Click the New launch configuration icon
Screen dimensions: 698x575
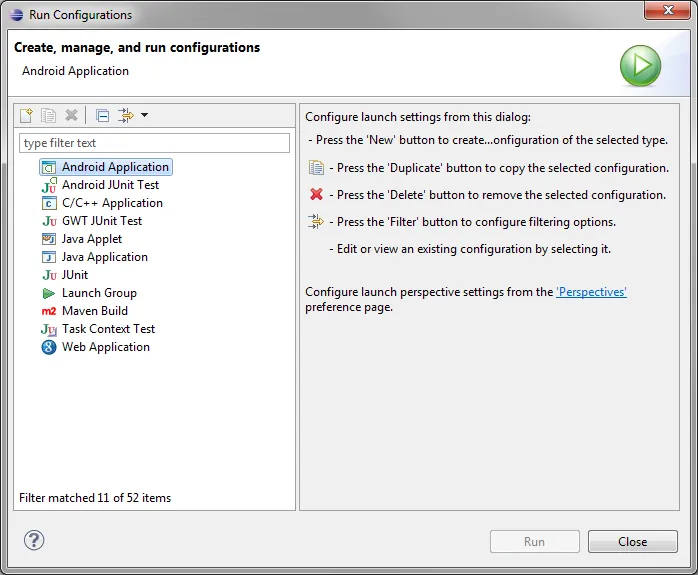(x=26, y=116)
